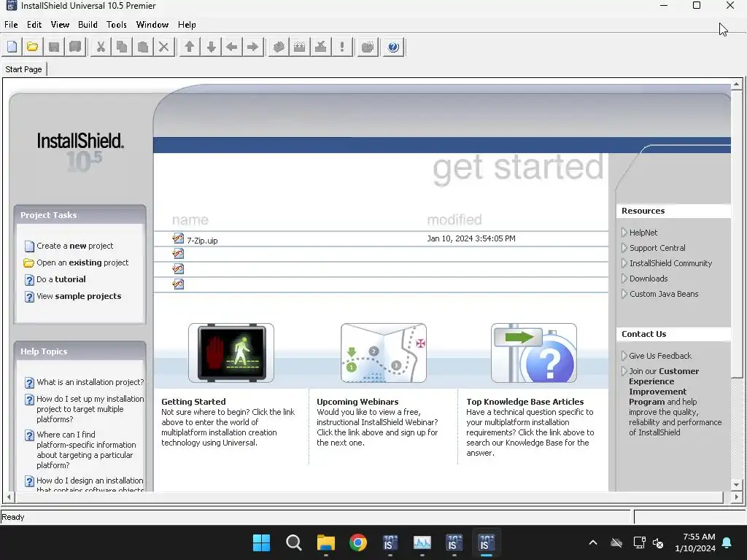Image resolution: width=747 pixels, height=560 pixels.
Task: Click the vertical scrollbar up arrow
Action: tap(736, 84)
